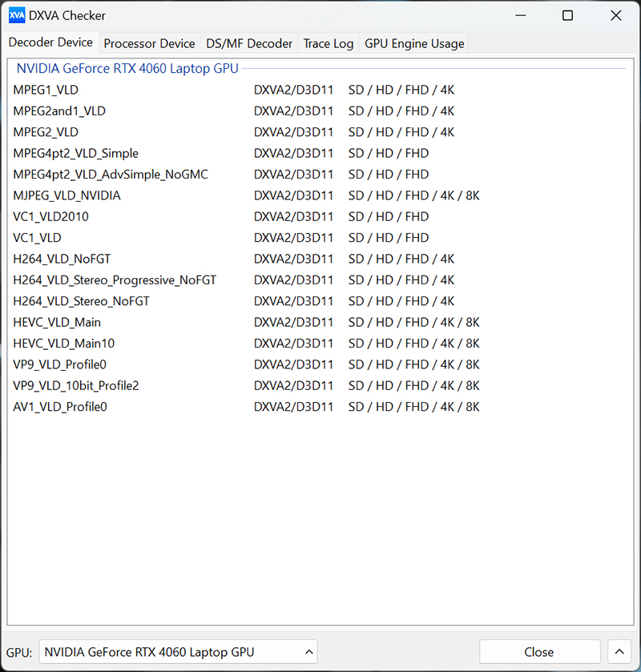This screenshot has width=641, height=672.
Task: Click the VP9_VLD_10bit_Profile2 row
Action: (x=76, y=386)
